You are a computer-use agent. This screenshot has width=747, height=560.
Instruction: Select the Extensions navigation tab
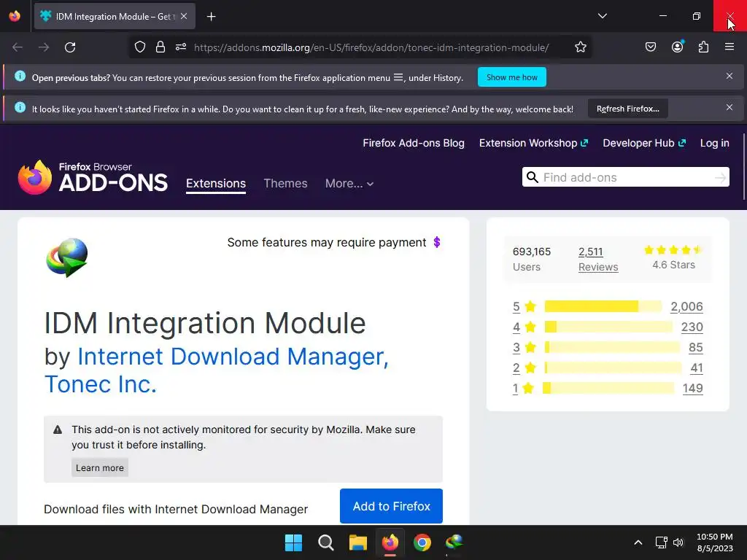tap(216, 184)
